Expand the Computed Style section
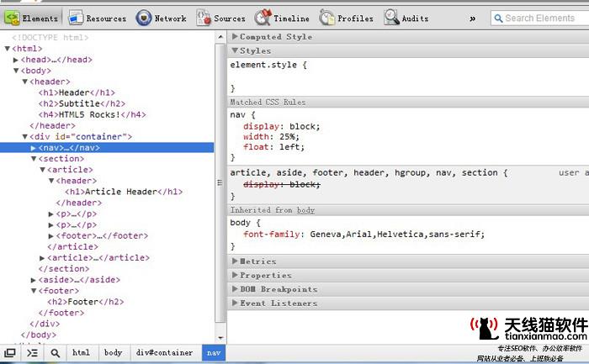This screenshot has height=364, width=589. (x=235, y=36)
